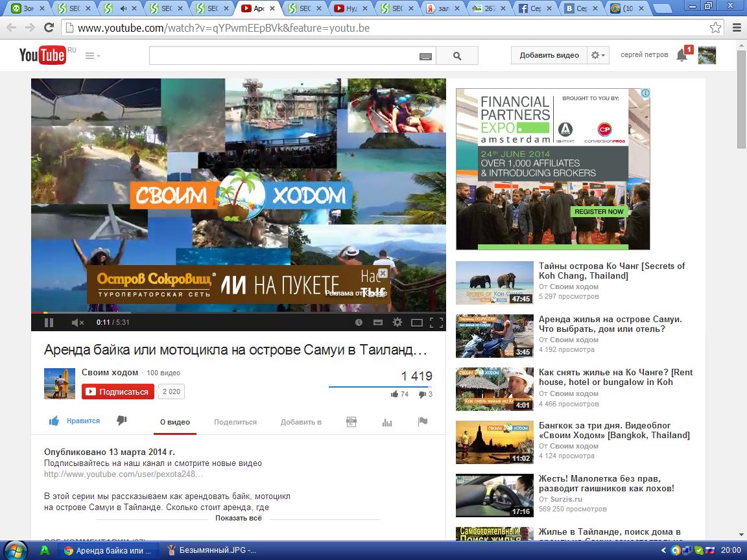Viewport: 747px width, 560px height.
Task: Click the address bar URL
Action: (x=224, y=28)
